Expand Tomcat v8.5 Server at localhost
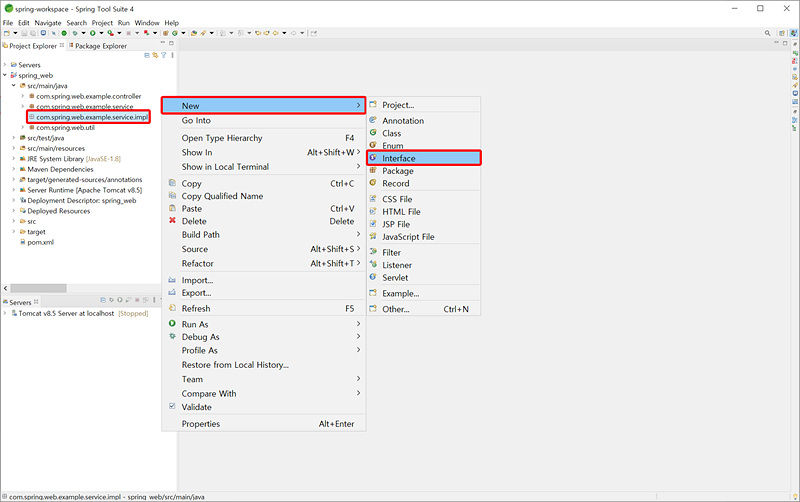Image resolution: width=800 pixels, height=502 pixels. tap(5, 313)
